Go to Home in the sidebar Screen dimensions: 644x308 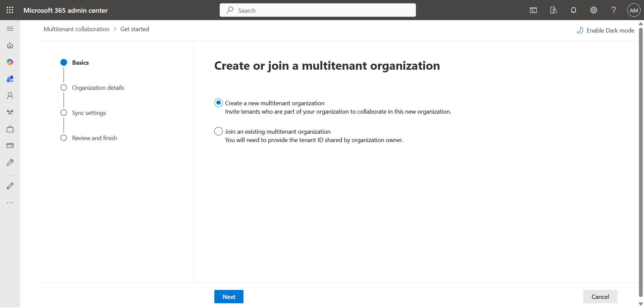point(10,46)
